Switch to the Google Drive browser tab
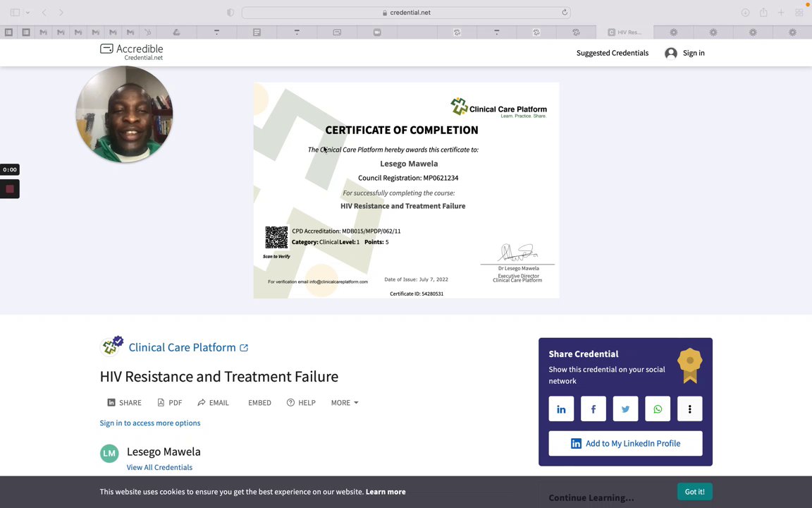This screenshot has width=812, height=508. click(176, 32)
